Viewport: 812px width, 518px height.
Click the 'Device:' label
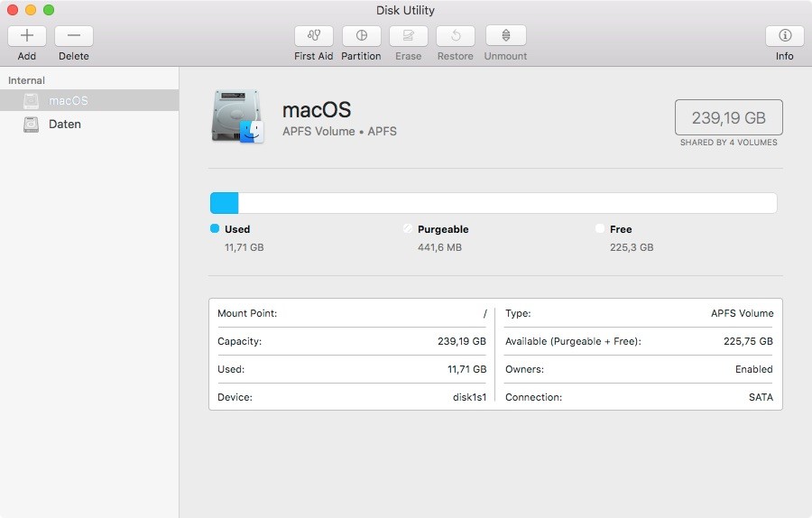pos(235,397)
